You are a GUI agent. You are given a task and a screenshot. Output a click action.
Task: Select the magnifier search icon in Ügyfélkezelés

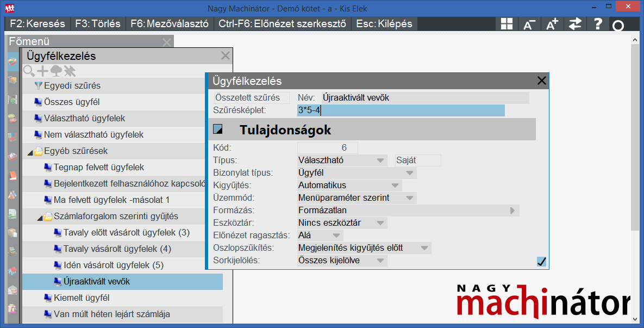tap(28, 71)
